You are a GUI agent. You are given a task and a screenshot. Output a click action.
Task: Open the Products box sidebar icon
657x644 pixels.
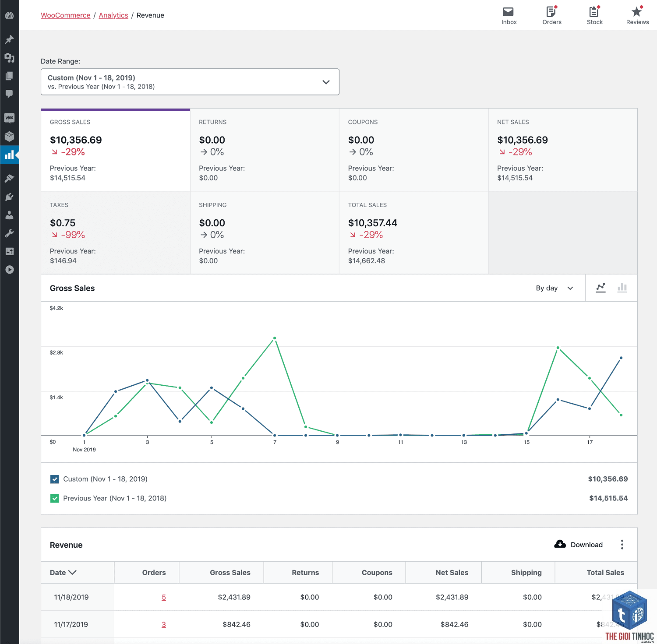click(x=9, y=136)
